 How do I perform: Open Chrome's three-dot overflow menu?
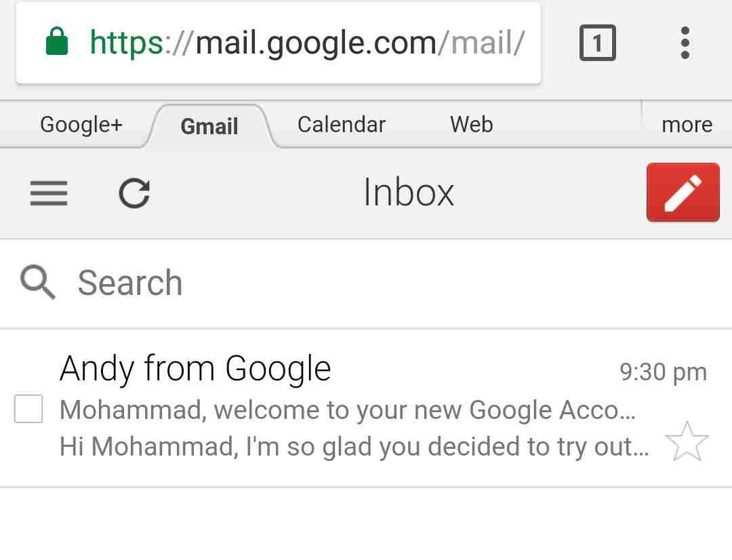coord(685,43)
